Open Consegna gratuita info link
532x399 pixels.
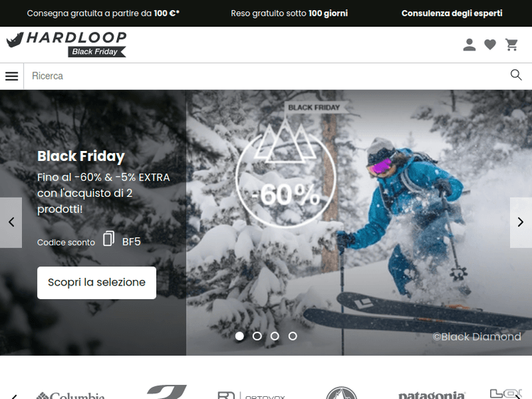point(103,13)
